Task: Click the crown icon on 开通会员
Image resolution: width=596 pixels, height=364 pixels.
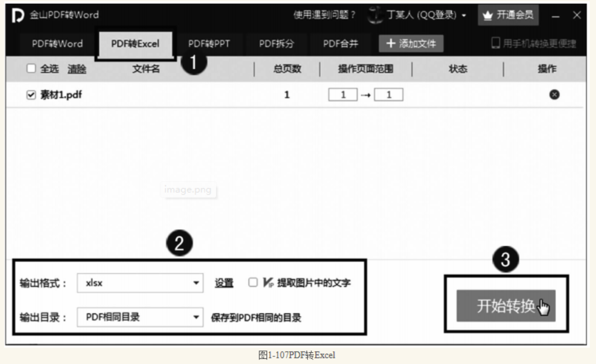Action: (487, 15)
